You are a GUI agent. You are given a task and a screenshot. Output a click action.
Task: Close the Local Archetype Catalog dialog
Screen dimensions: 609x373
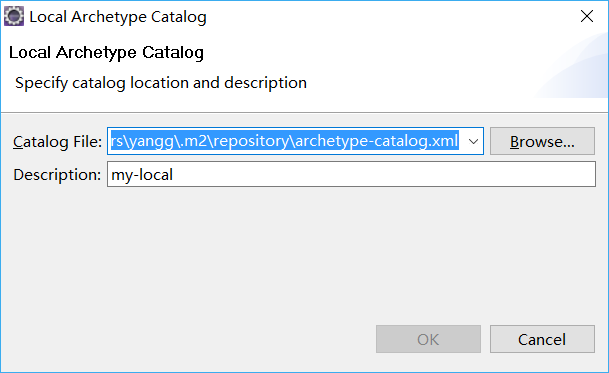[x=586, y=16]
